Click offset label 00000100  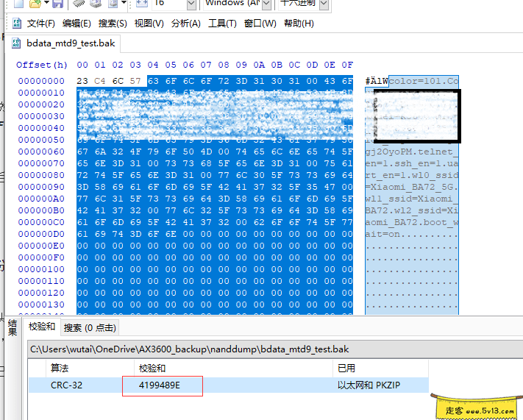coord(41,269)
